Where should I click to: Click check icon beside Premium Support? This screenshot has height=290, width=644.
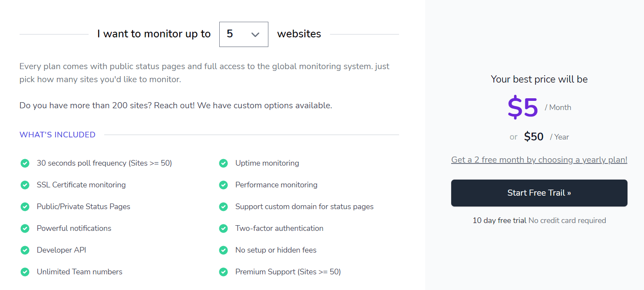coord(223,272)
